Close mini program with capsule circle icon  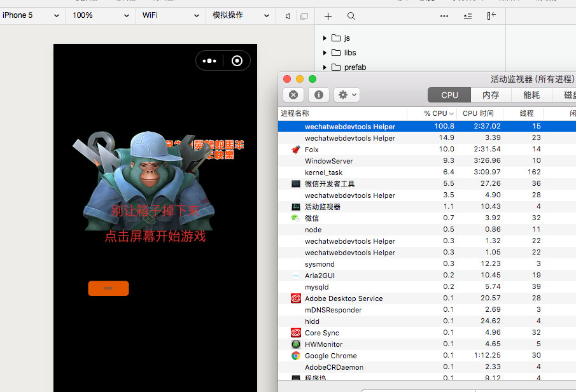point(237,60)
